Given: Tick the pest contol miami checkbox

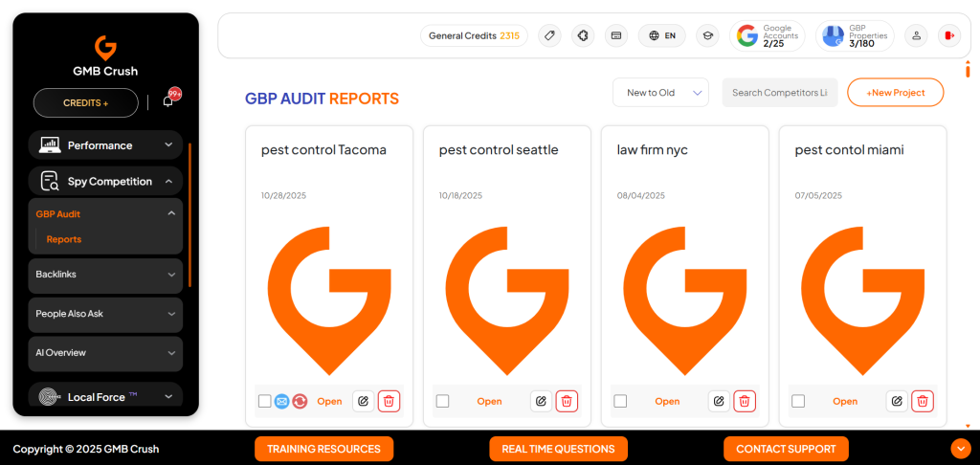Looking at the screenshot, I should [798, 401].
